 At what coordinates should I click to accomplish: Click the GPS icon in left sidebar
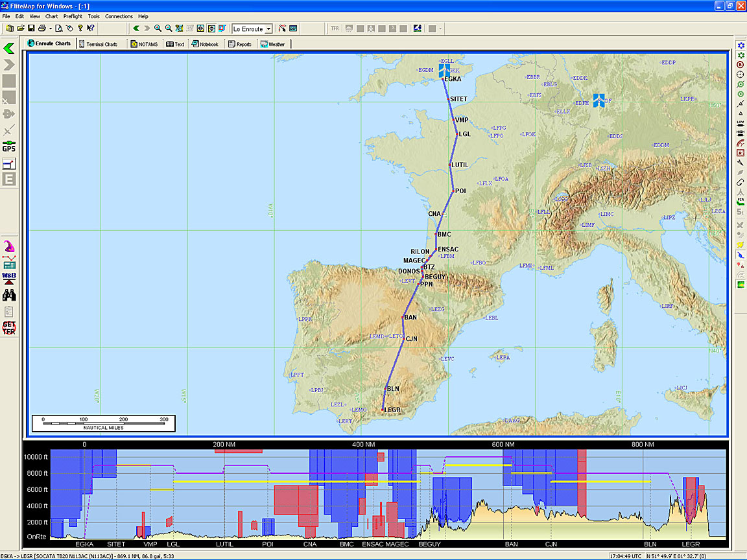pos(9,146)
